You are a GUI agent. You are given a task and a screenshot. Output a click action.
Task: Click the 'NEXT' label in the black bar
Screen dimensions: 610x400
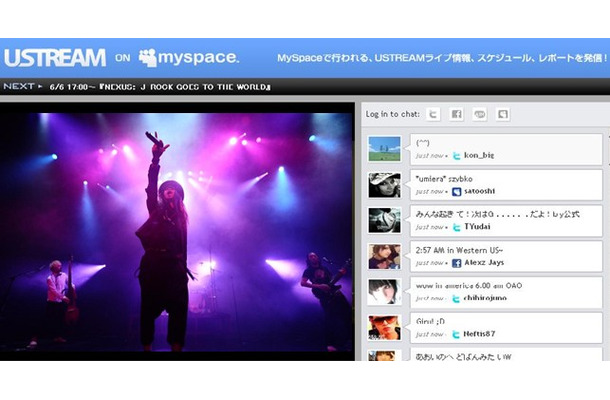tap(19, 86)
